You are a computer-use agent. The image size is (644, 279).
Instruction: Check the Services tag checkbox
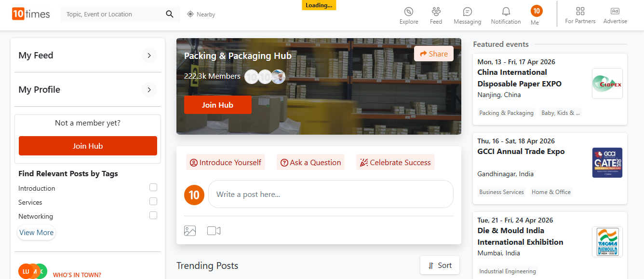point(153,201)
